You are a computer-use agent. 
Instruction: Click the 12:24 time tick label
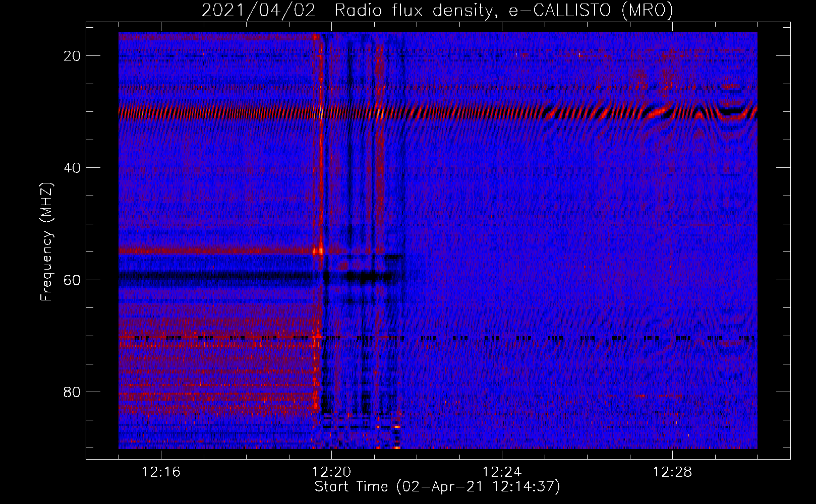coord(502,472)
